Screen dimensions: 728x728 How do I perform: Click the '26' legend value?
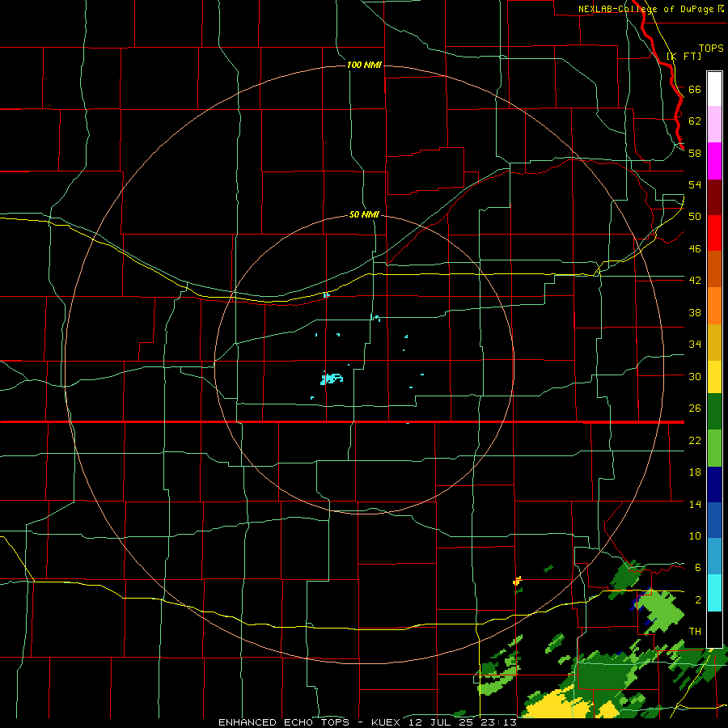[695, 408]
